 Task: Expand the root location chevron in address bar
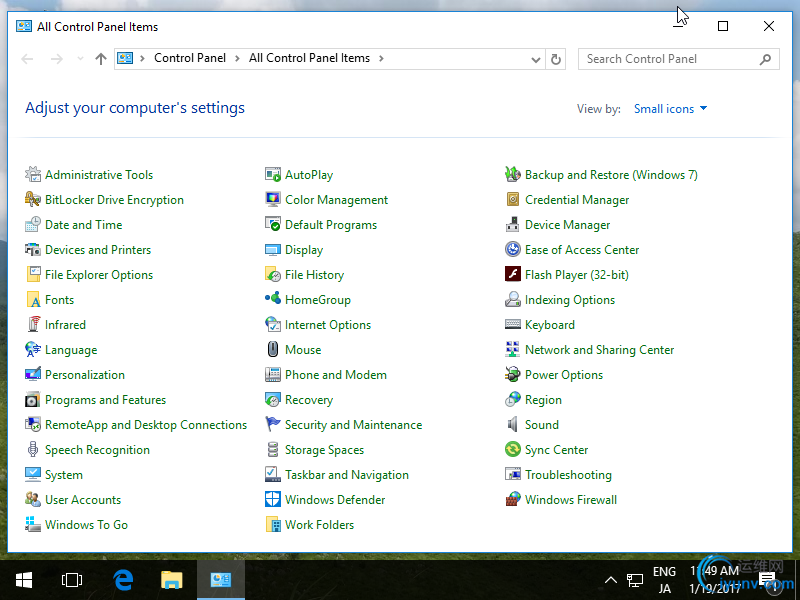[142, 59]
